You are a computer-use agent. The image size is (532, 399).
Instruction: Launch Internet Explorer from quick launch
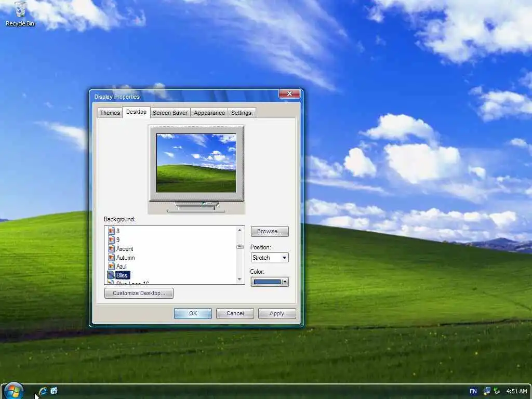[43, 391]
